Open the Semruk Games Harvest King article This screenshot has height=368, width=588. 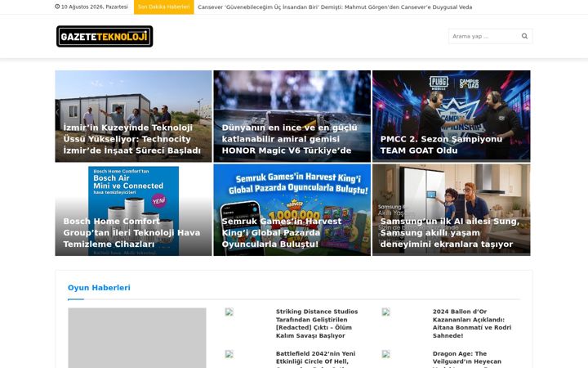292,210
